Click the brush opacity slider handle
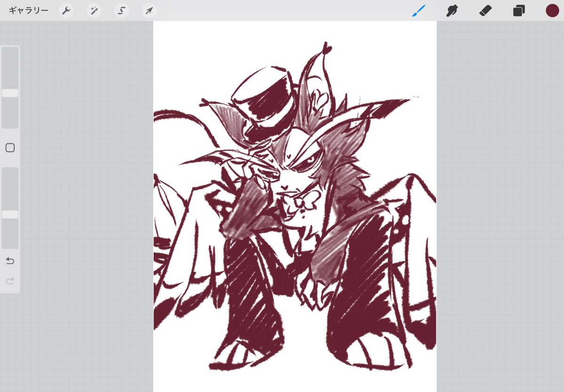Image resolution: width=564 pixels, height=392 pixels. tap(10, 214)
